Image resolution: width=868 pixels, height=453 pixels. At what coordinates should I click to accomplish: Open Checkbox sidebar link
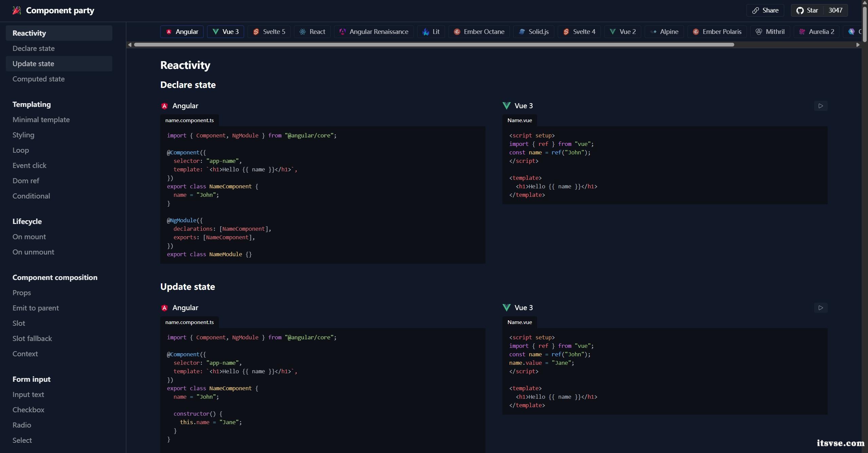coord(29,410)
